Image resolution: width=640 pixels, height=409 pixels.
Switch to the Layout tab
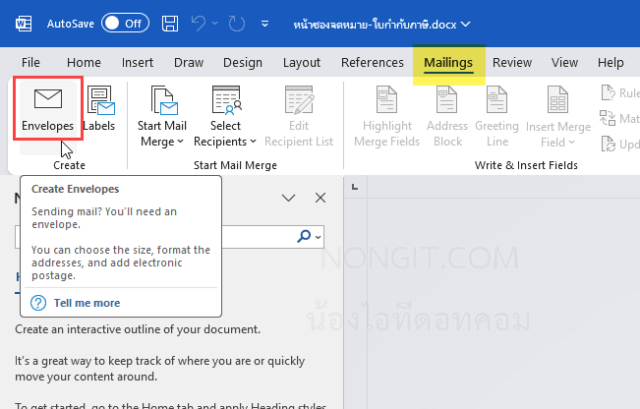click(x=302, y=62)
